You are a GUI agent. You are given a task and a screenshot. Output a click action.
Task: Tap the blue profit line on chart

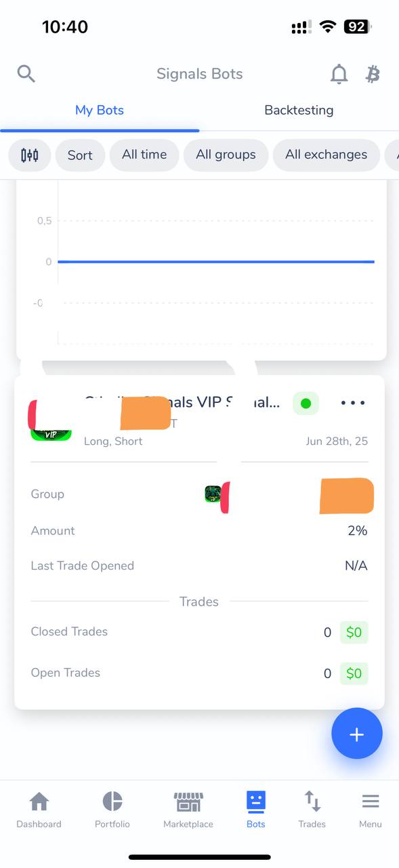[x=216, y=261]
